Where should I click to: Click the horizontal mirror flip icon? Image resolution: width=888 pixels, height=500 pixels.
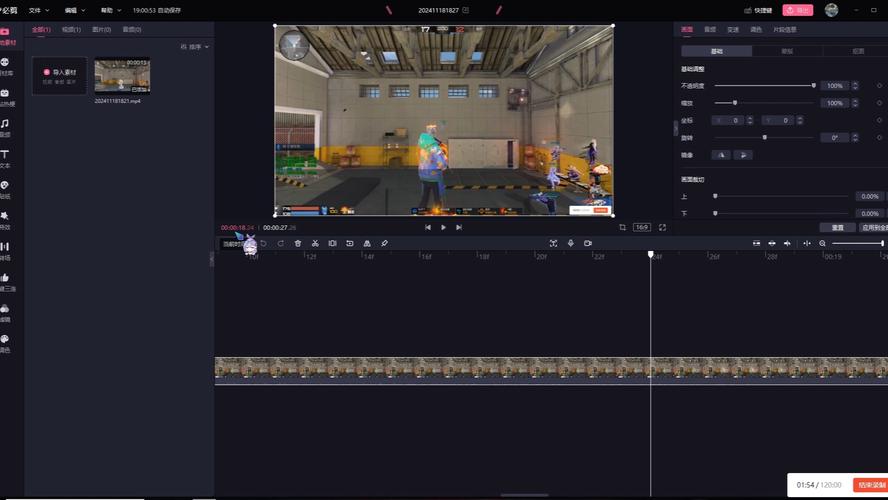coord(720,155)
